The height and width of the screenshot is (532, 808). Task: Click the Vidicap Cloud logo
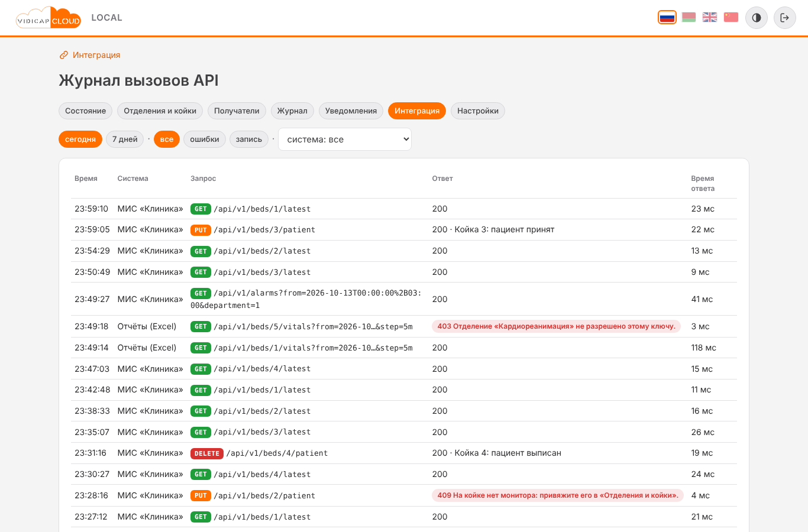pos(49,18)
